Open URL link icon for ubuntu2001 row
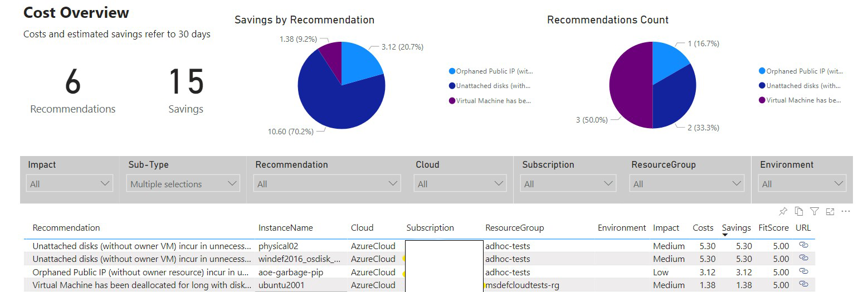868x292 pixels. (x=803, y=284)
